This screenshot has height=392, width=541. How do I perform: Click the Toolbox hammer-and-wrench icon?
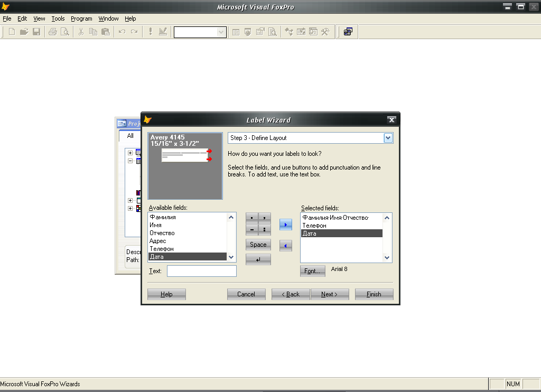tap(325, 32)
